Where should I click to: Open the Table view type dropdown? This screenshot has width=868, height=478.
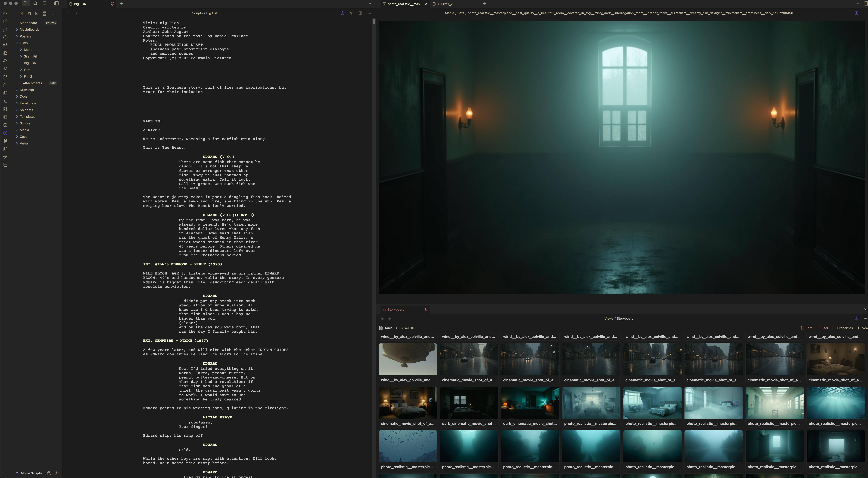click(x=388, y=328)
